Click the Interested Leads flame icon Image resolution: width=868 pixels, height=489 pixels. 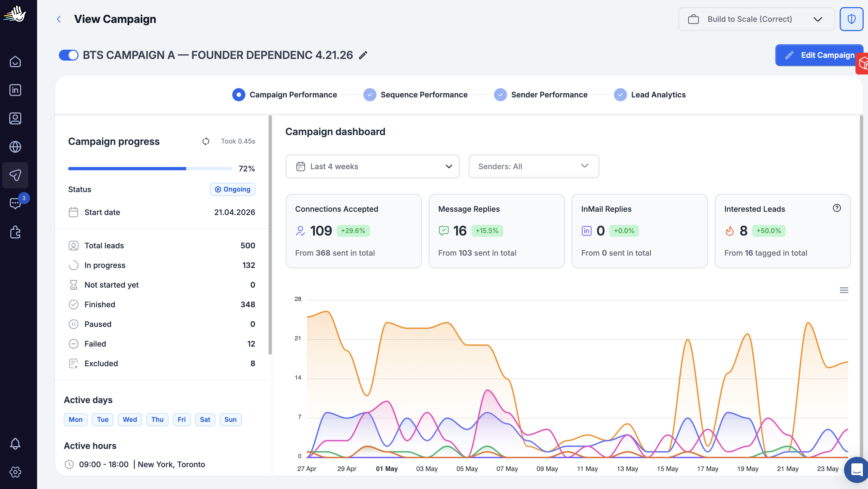coord(730,231)
